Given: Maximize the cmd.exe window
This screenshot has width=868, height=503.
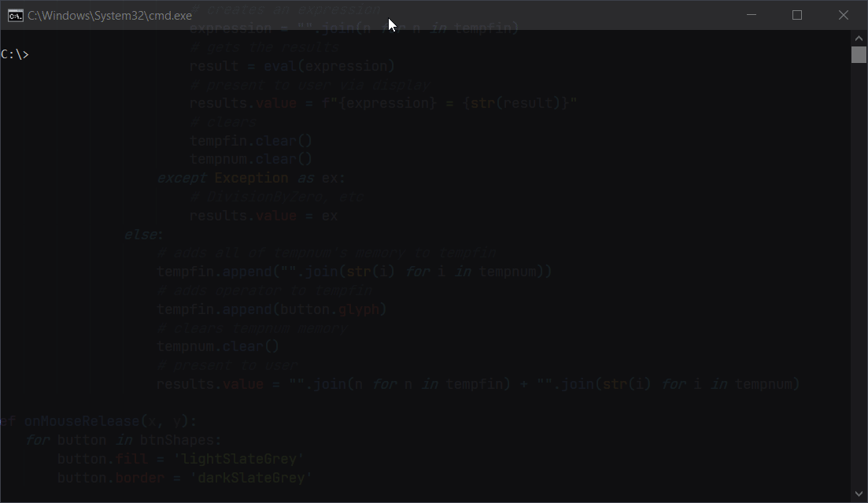Looking at the screenshot, I should 797,15.
